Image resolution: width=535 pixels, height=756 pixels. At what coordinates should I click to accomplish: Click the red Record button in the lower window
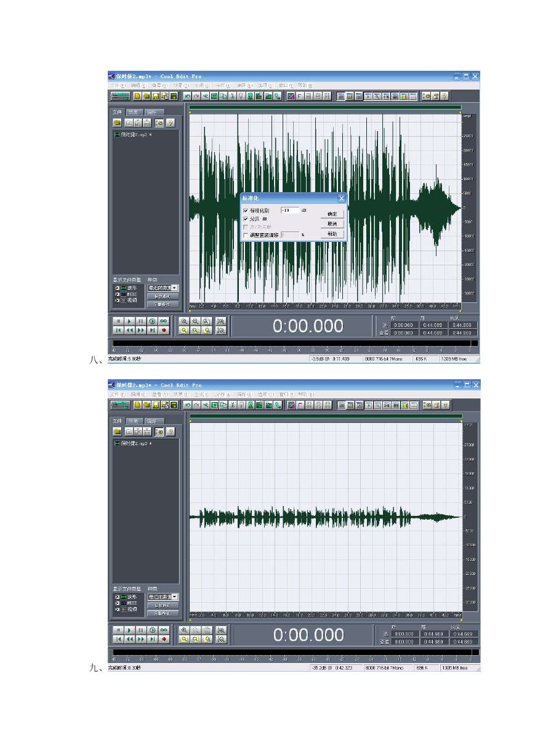[x=164, y=639]
